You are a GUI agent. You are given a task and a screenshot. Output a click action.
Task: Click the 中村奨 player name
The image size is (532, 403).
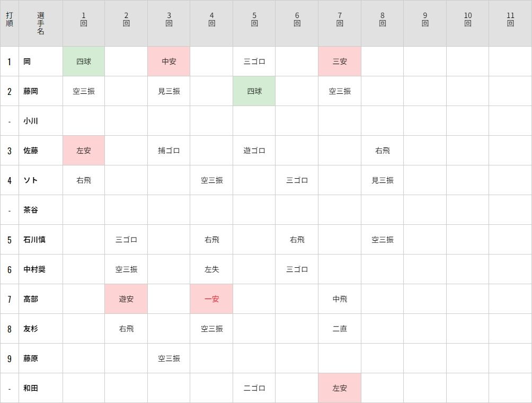click(x=34, y=269)
